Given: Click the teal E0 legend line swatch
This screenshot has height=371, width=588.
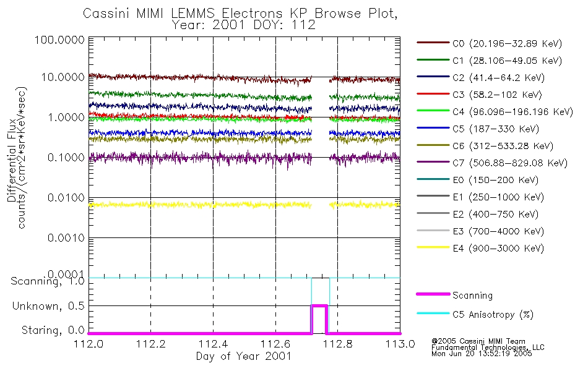Looking at the screenshot, I should coord(433,179).
